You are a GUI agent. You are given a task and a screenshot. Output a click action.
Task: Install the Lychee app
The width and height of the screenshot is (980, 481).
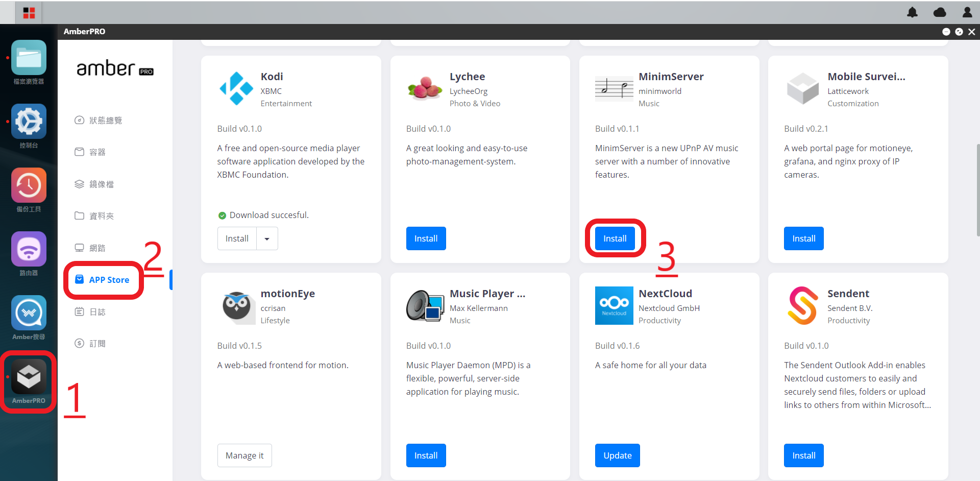coord(426,238)
